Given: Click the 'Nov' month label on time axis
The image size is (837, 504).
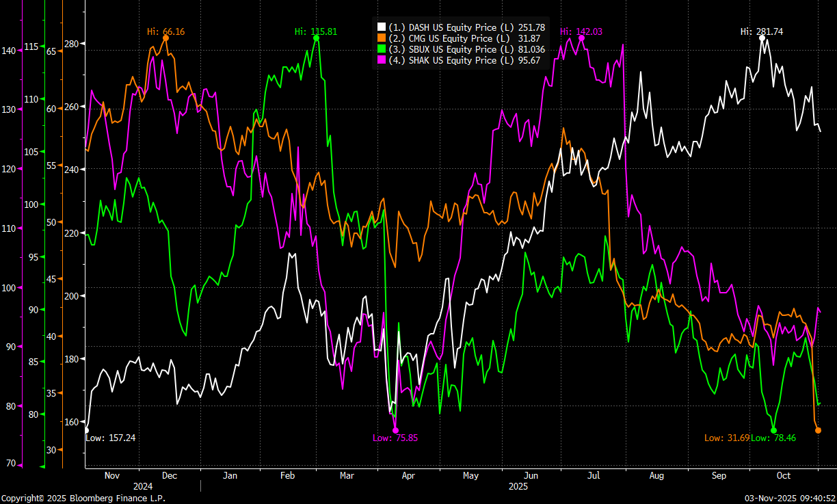Looking at the screenshot, I should [111, 475].
